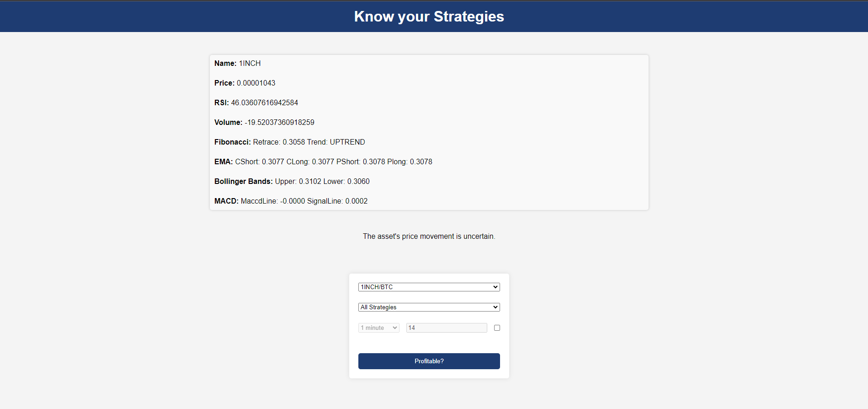Click the Bollinger Lower value 0.3060
The width and height of the screenshot is (868, 409).
tap(358, 181)
